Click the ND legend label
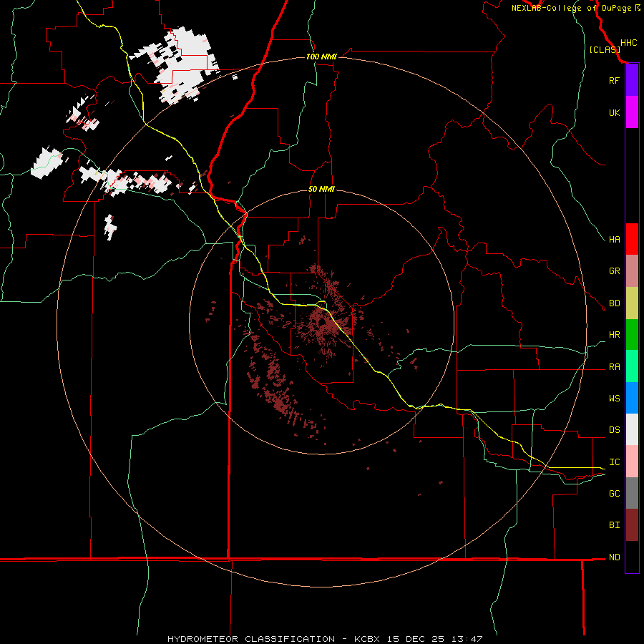The height and width of the screenshot is (644, 644). (x=614, y=557)
